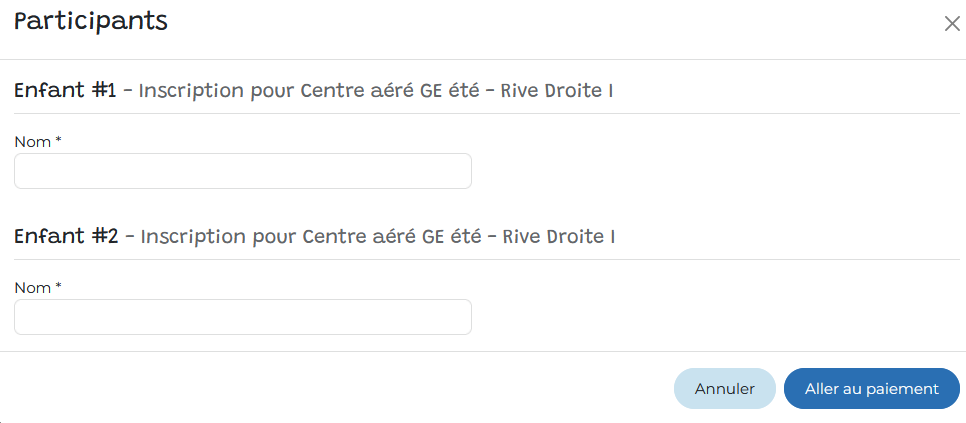Focus the second child's name text box
This screenshot has height=423, width=966.
click(x=242, y=317)
